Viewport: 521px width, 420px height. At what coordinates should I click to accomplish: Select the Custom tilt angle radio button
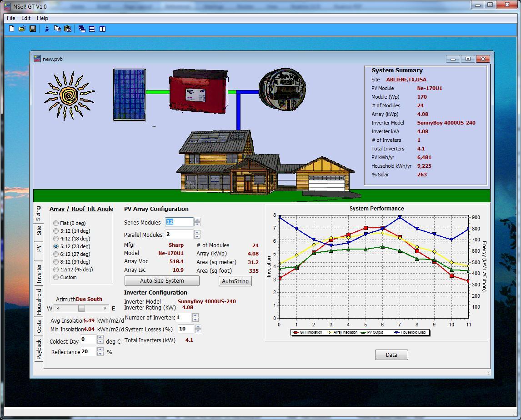(56, 277)
